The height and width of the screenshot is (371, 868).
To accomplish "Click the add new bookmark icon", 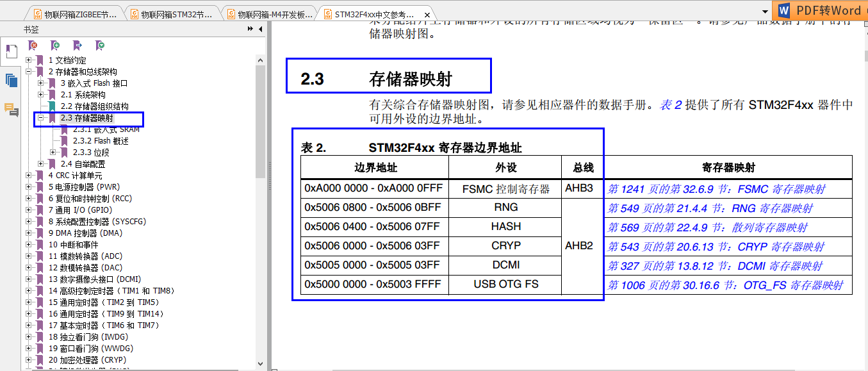I will [x=56, y=45].
